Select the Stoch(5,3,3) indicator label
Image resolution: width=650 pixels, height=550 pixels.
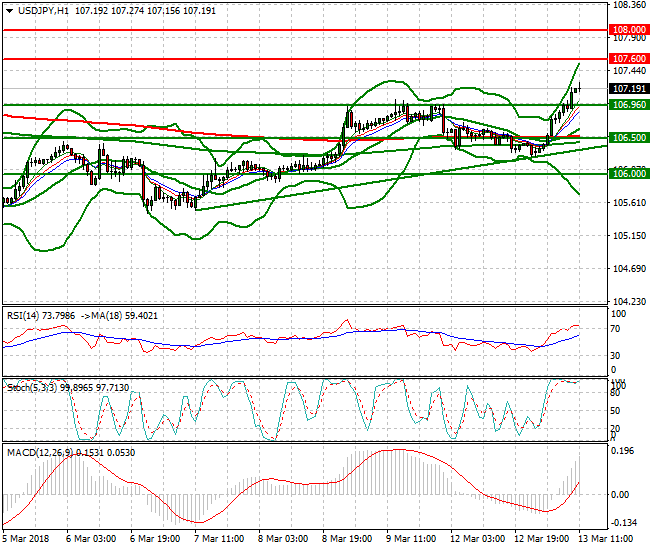(29, 384)
